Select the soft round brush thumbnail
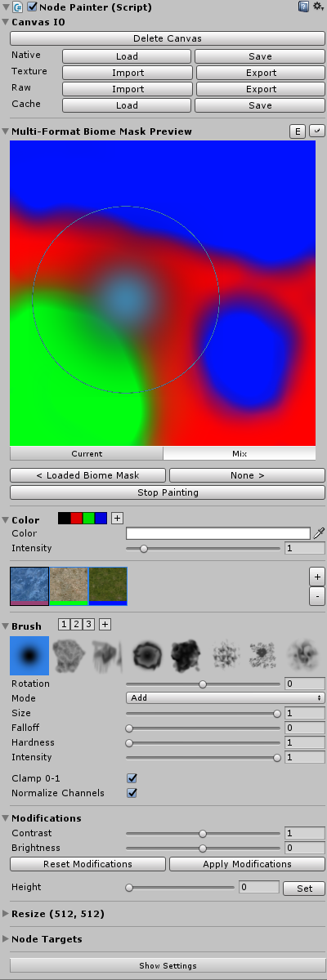Screen dimensions: 327x980 tap(29, 656)
